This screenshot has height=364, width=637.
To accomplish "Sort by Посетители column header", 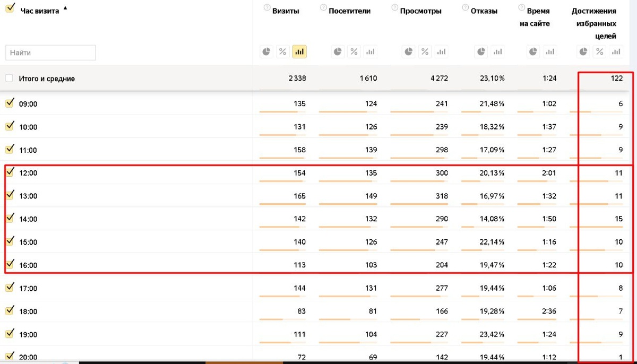I will point(349,11).
